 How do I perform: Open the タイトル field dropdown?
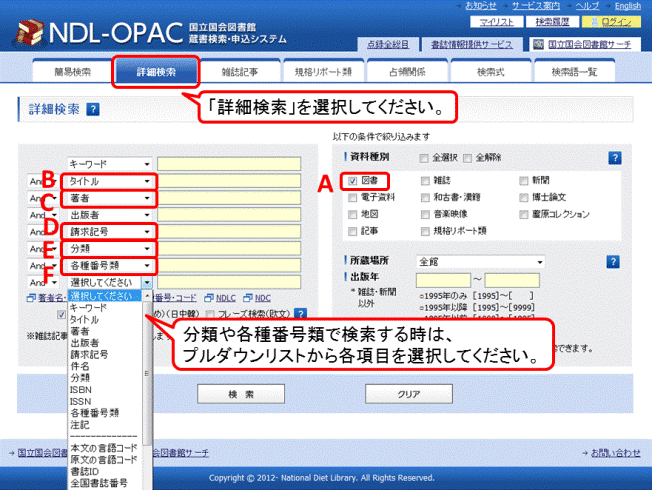click(109, 181)
